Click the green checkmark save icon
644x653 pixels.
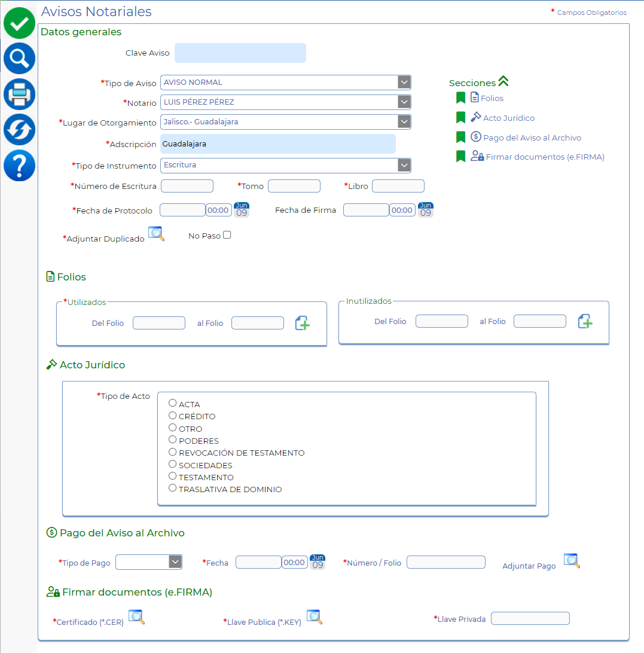coord(19,23)
